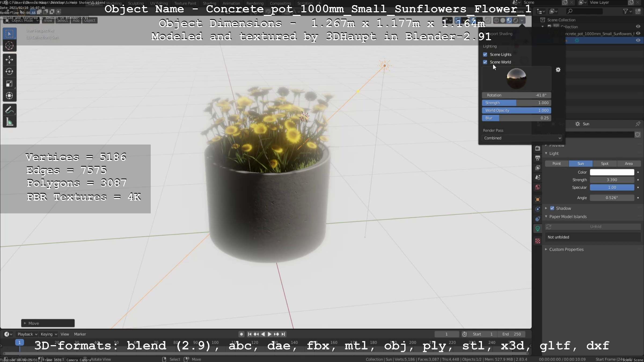
Task: Select the Annotate tool
Action: pyautogui.click(x=9, y=110)
